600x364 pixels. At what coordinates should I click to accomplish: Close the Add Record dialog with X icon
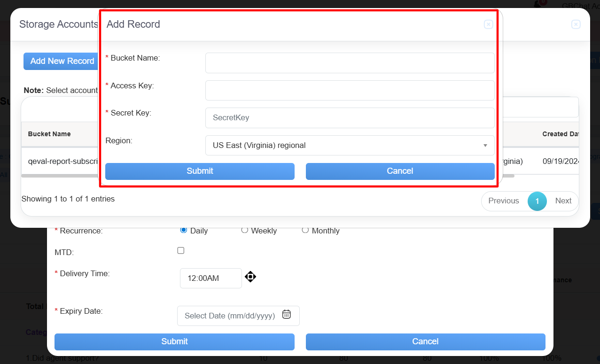pos(489,24)
